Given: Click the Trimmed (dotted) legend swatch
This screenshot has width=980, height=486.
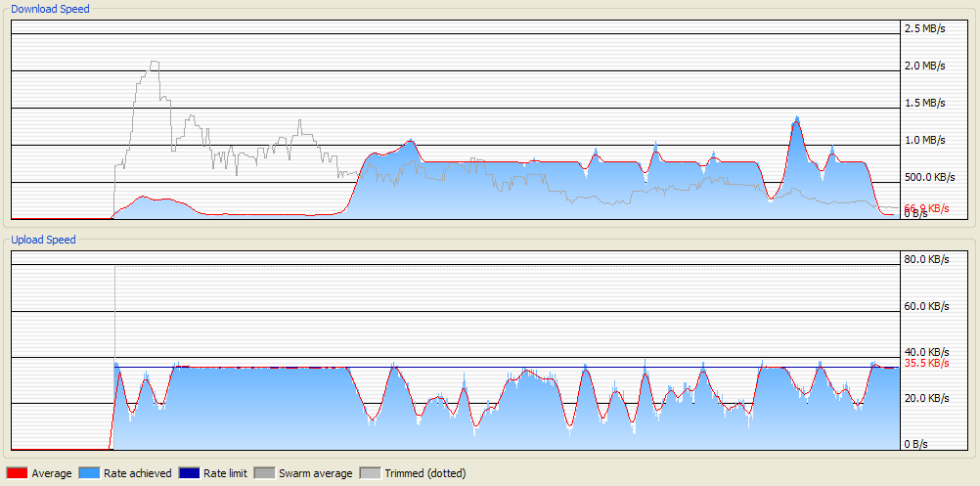Looking at the screenshot, I should click(x=371, y=473).
